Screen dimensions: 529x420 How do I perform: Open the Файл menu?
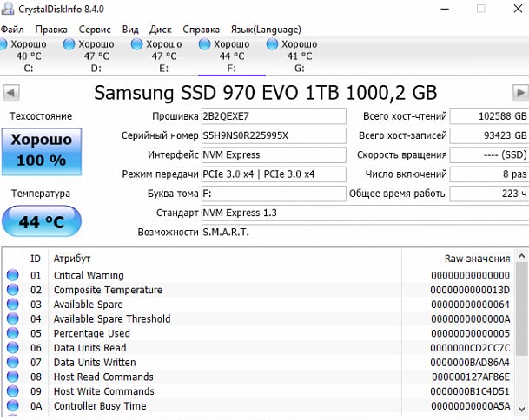coord(12,30)
